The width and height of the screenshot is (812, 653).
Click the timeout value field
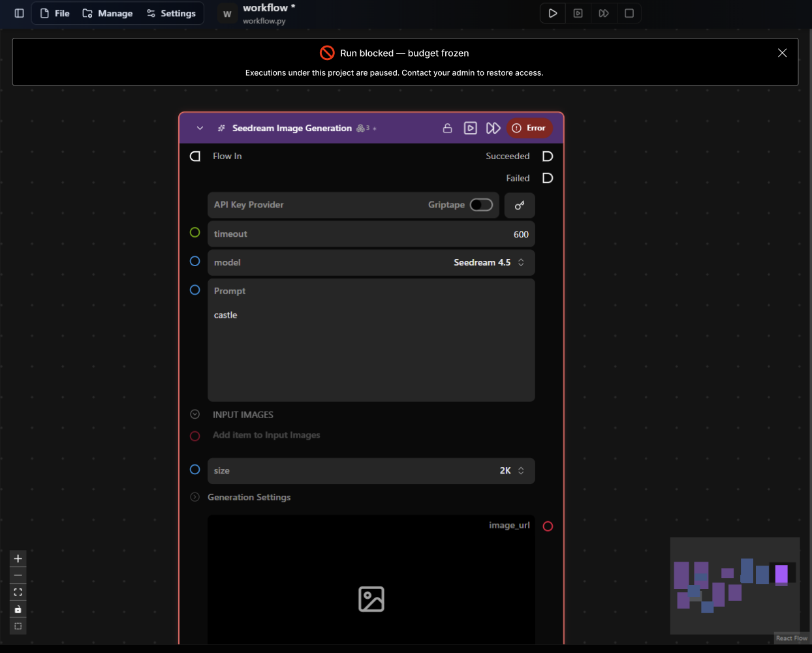point(371,234)
